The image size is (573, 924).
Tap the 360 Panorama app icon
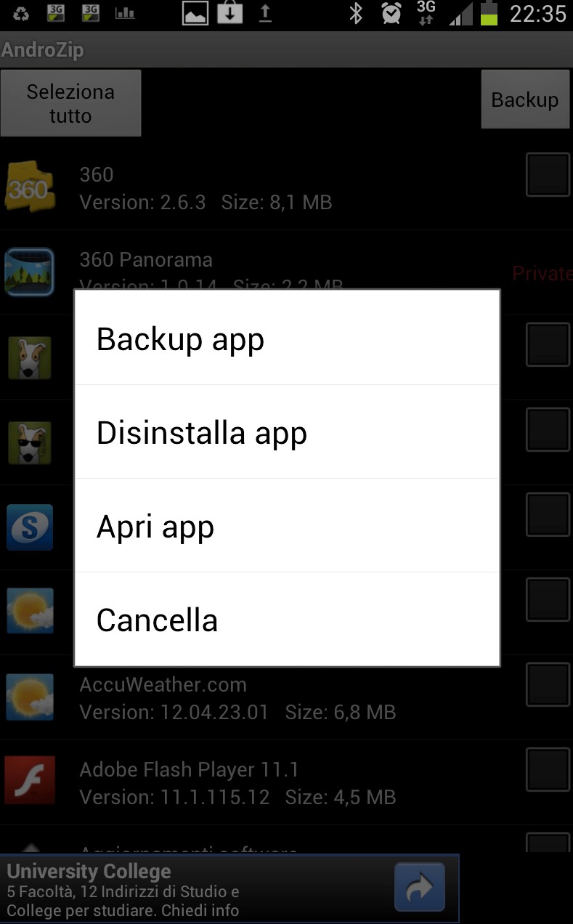[x=30, y=272]
